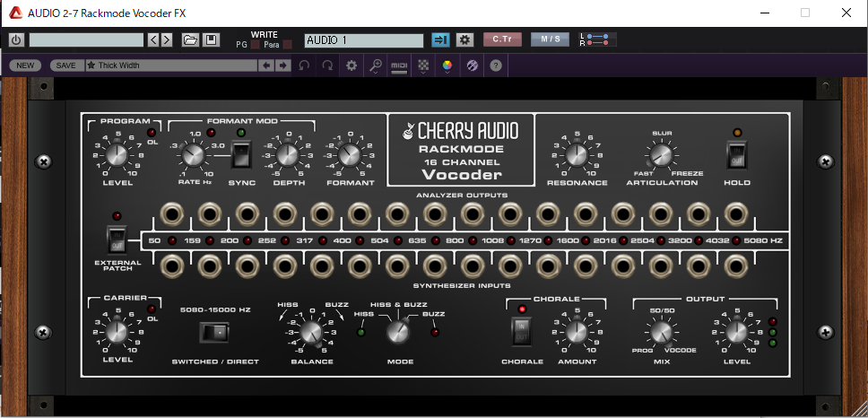This screenshot has height=418, width=868.
Task: Click the first synthesizer input jack below 50
Action: point(171,266)
